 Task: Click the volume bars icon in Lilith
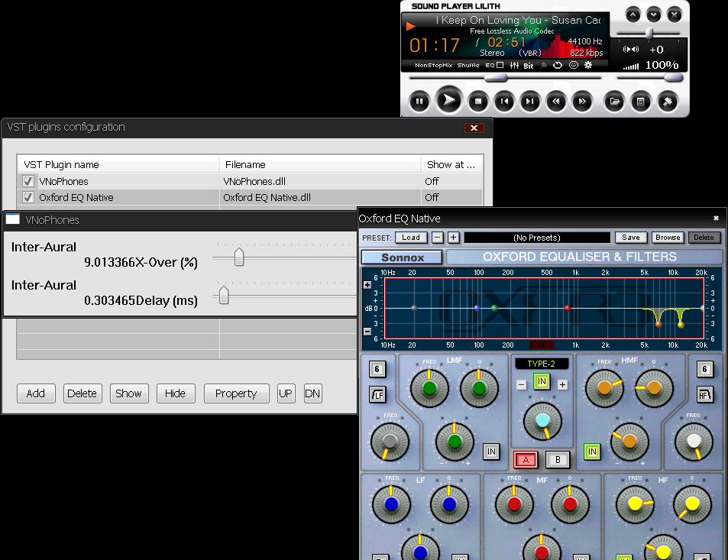[x=631, y=66]
